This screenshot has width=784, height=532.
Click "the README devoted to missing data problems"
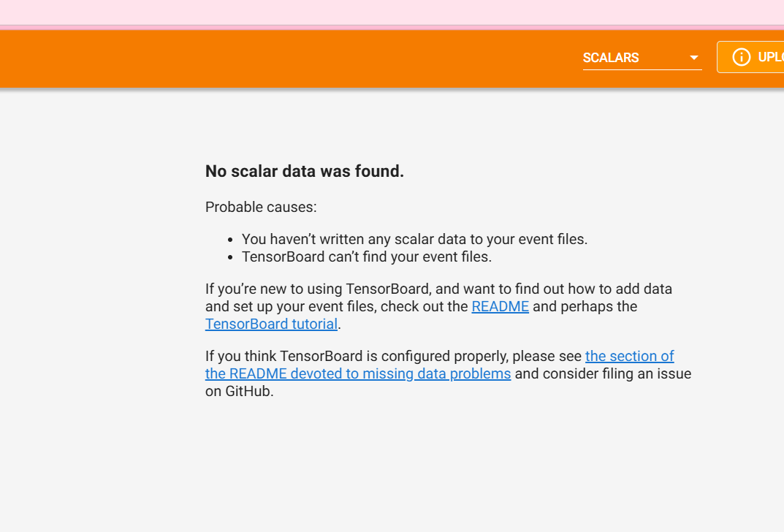pos(358,373)
